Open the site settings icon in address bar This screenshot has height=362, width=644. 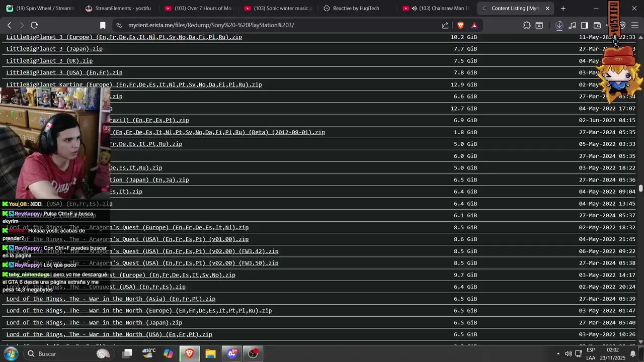[119, 25]
